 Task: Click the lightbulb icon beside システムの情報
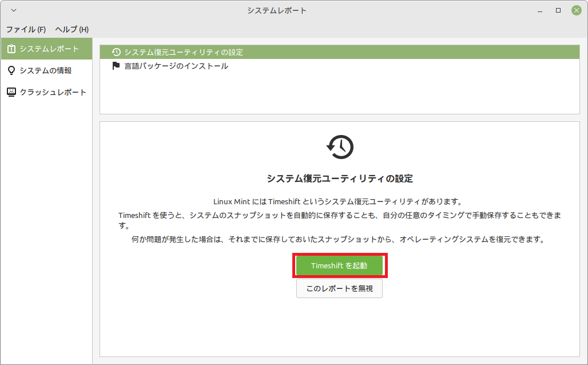point(11,70)
